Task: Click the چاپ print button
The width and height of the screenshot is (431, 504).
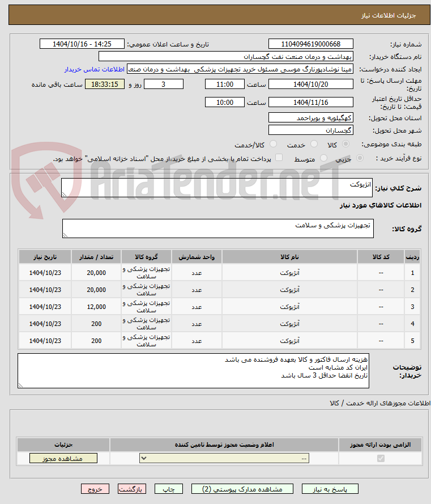Action: tap(169, 489)
